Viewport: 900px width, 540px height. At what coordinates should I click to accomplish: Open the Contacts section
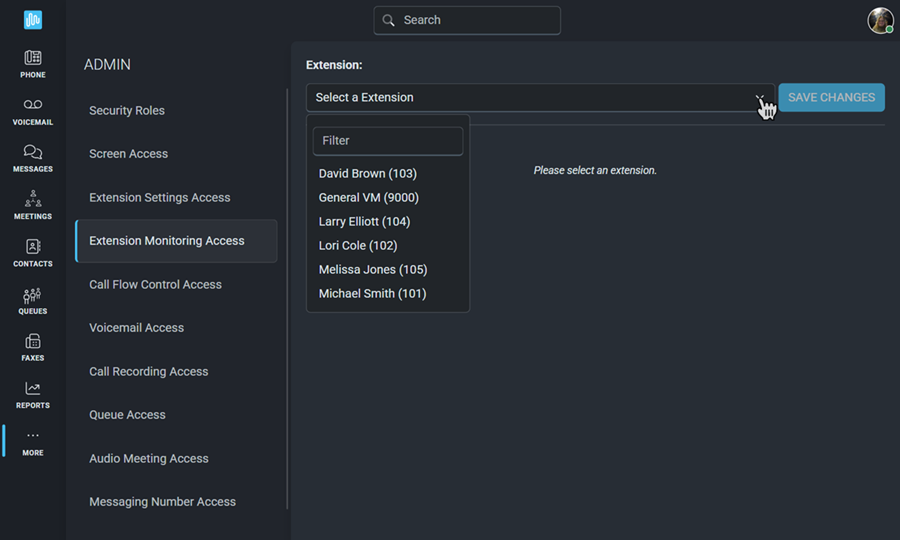[33, 253]
